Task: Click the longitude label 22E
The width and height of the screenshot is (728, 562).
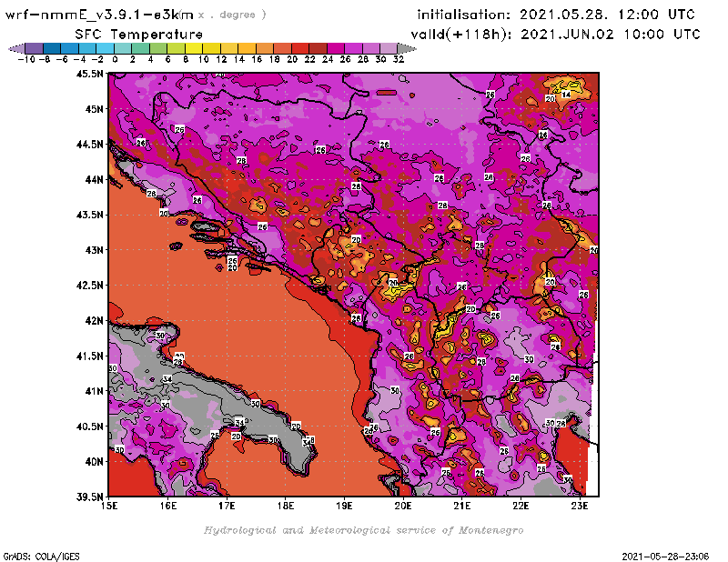Action: pos(521,506)
